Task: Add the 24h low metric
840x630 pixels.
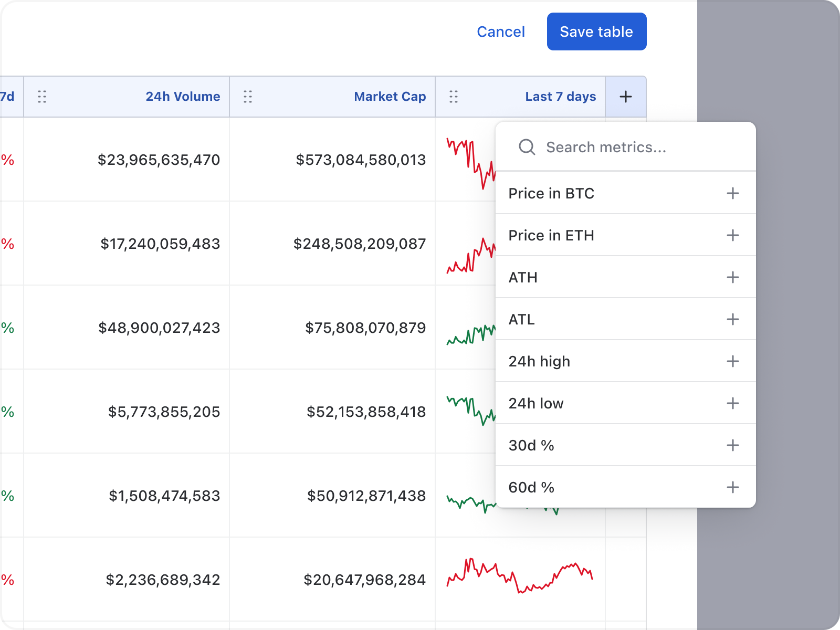Action: point(733,403)
